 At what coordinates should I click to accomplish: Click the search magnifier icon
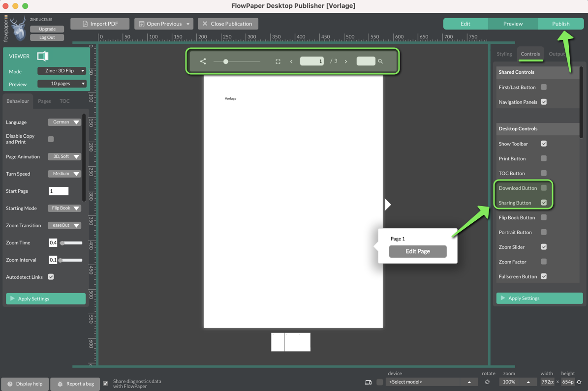pos(380,61)
